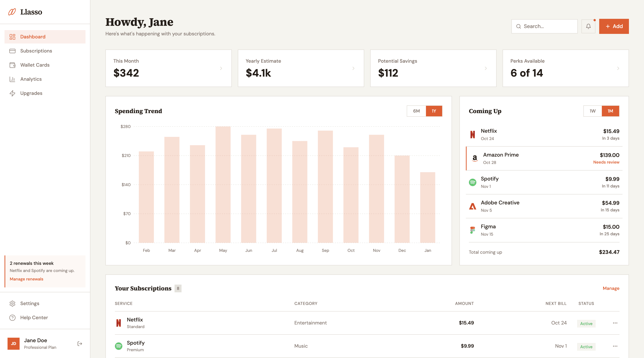
Task: Click the logout icon beside Jane Doe
Action: coord(80,344)
